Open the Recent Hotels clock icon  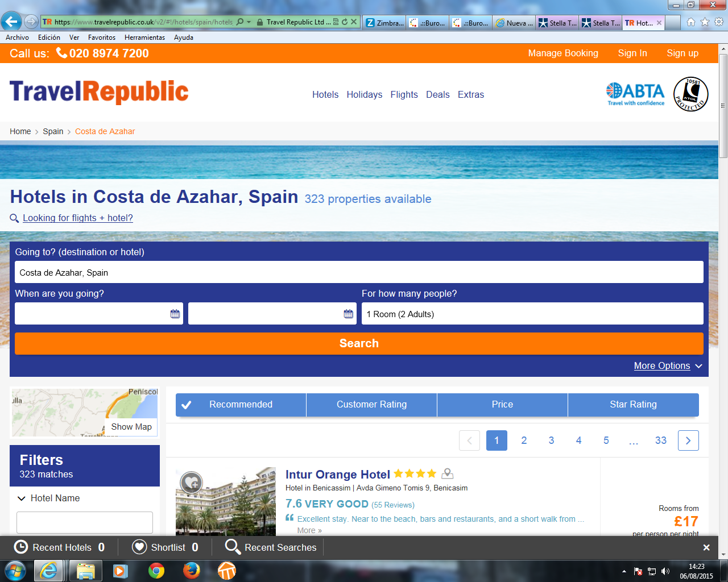20,547
